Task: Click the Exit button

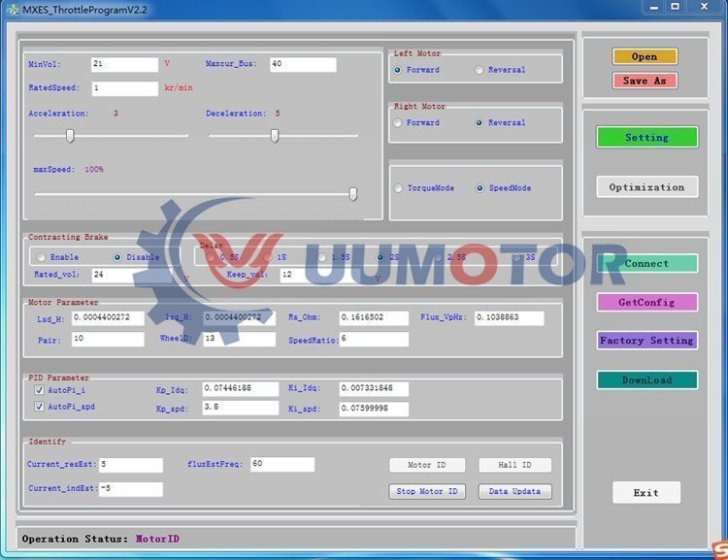Action: 646,493
